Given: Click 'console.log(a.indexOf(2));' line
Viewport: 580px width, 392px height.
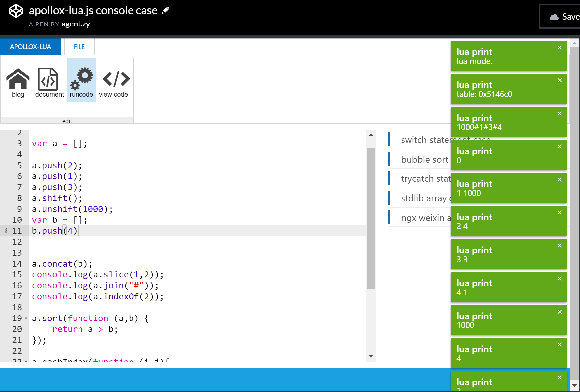Looking at the screenshot, I should pos(98,296).
